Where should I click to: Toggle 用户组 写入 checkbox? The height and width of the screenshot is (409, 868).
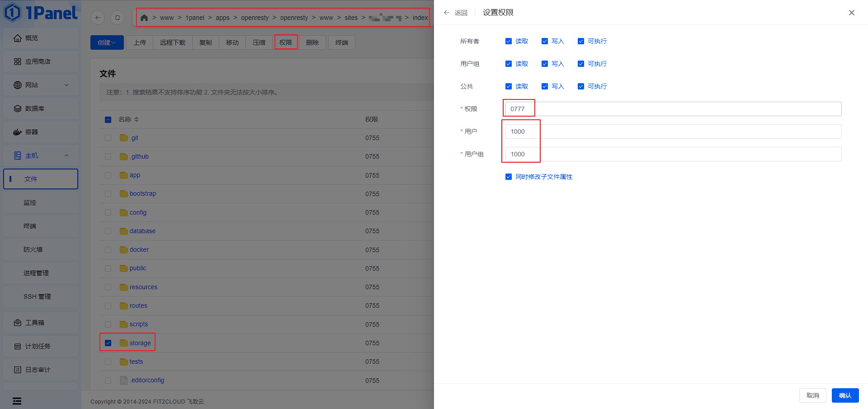pyautogui.click(x=545, y=64)
